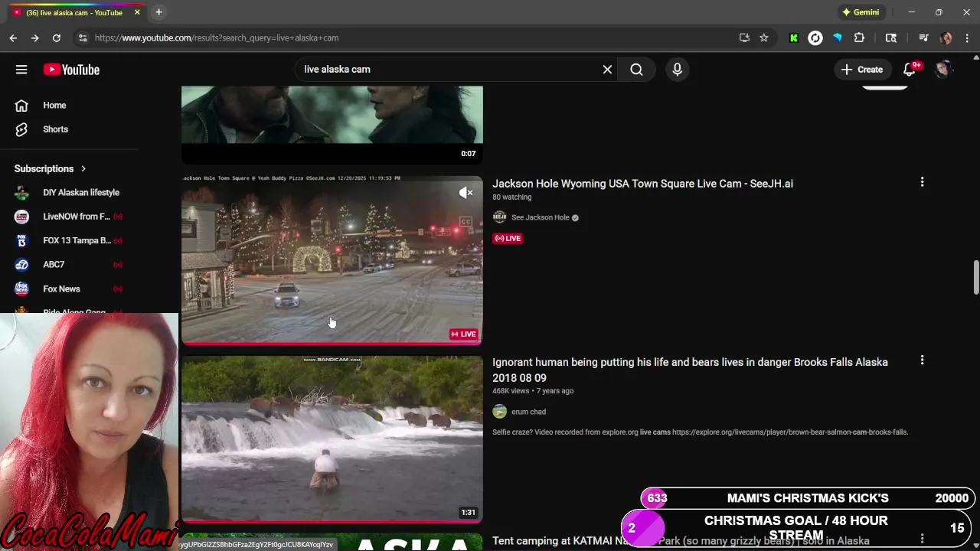The image size is (980, 551).
Task: Open options for the Brooks Falls video
Action: click(x=922, y=360)
